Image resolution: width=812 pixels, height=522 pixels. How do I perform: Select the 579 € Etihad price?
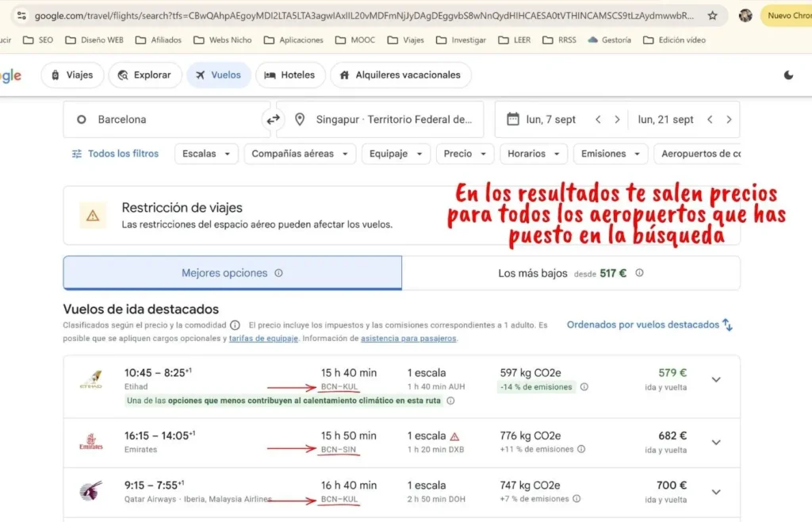coord(672,373)
